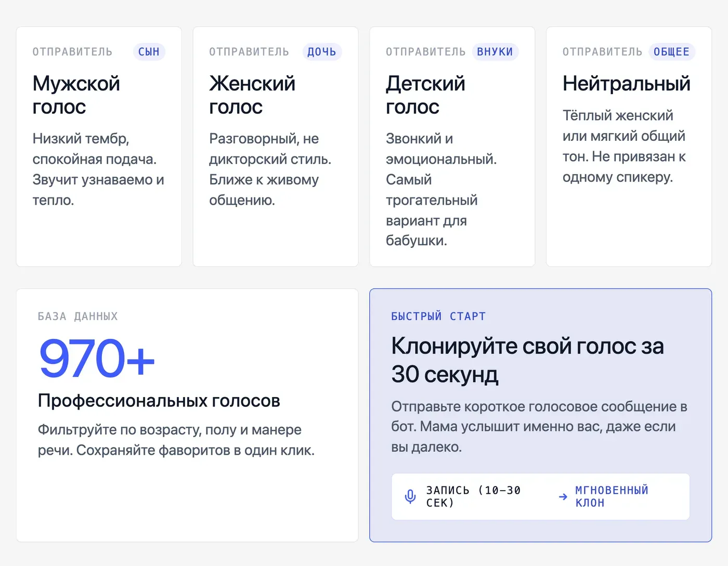The image size is (728, 566).
Task: Select the ДОЧЬ sender badge
Action: tap(322, 52)
